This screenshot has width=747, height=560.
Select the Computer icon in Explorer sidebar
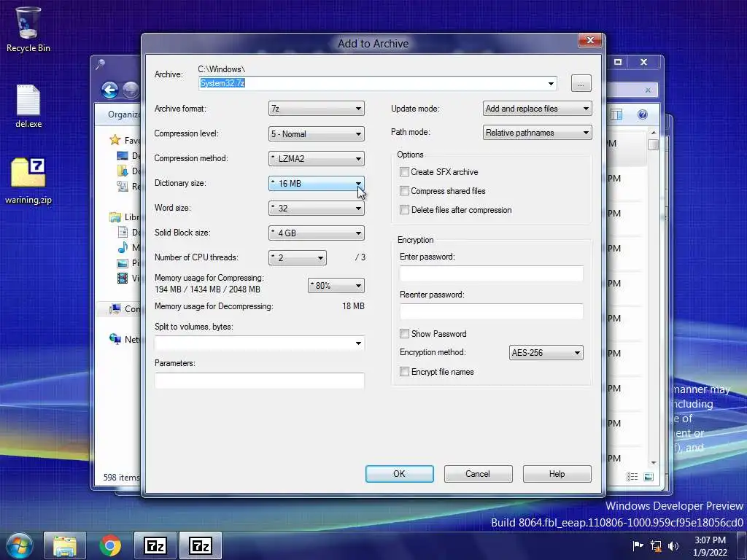coord(115,308)
